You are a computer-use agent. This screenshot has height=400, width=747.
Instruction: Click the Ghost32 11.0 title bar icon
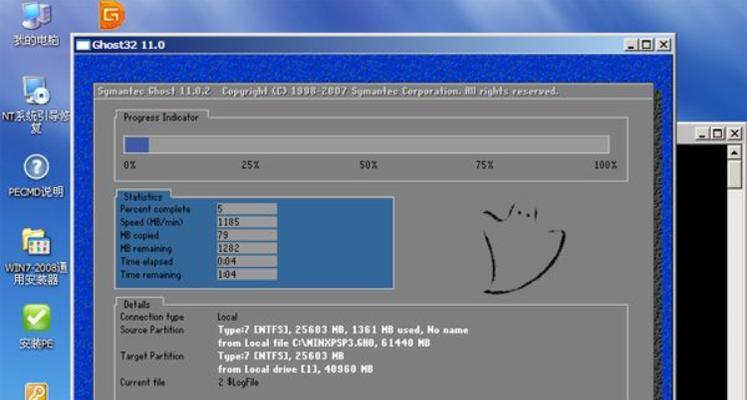click(x=83, y=45)
